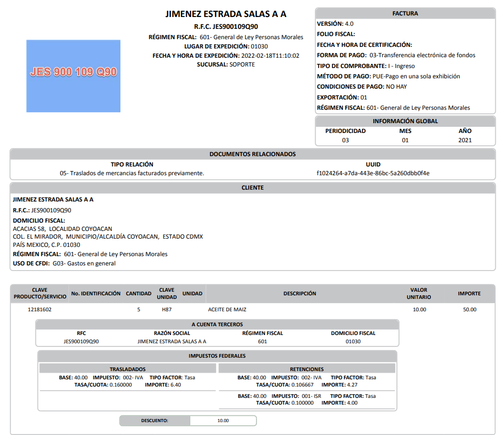Click FECHA Y HORA DE CERTIFICACIÓN label

click(x=364, y=45)
